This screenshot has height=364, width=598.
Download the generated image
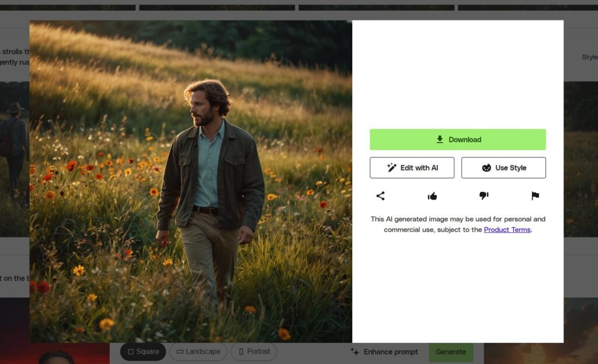tap(457, 139)
